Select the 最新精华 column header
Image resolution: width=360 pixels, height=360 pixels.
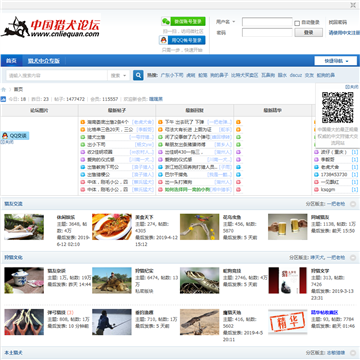point(272,110)
